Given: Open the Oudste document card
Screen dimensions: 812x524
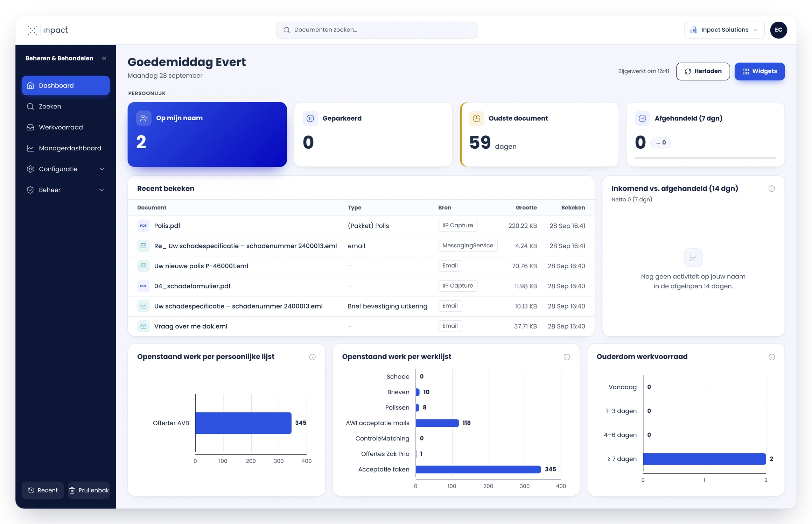Looking at the screenshot, I should click(x=539, y=135).
